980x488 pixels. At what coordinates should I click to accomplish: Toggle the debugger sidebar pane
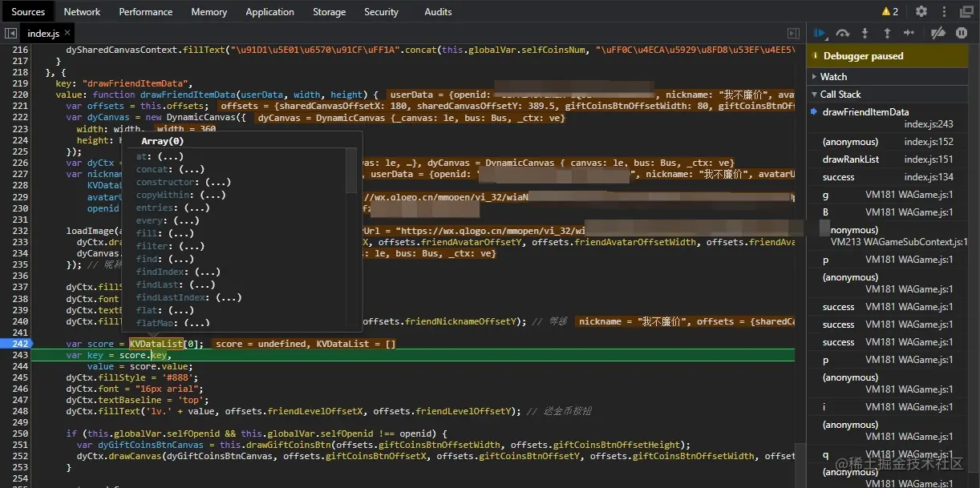point(793,33)
